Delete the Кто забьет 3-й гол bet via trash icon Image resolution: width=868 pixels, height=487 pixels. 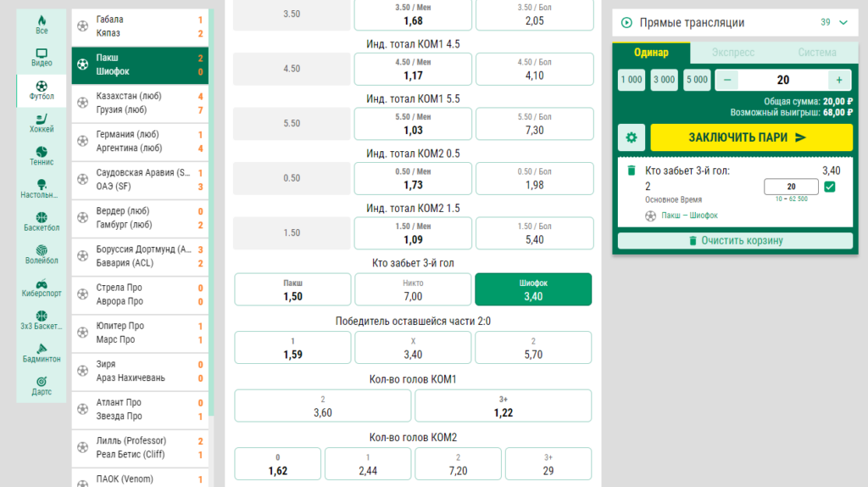tap(631, 170)
